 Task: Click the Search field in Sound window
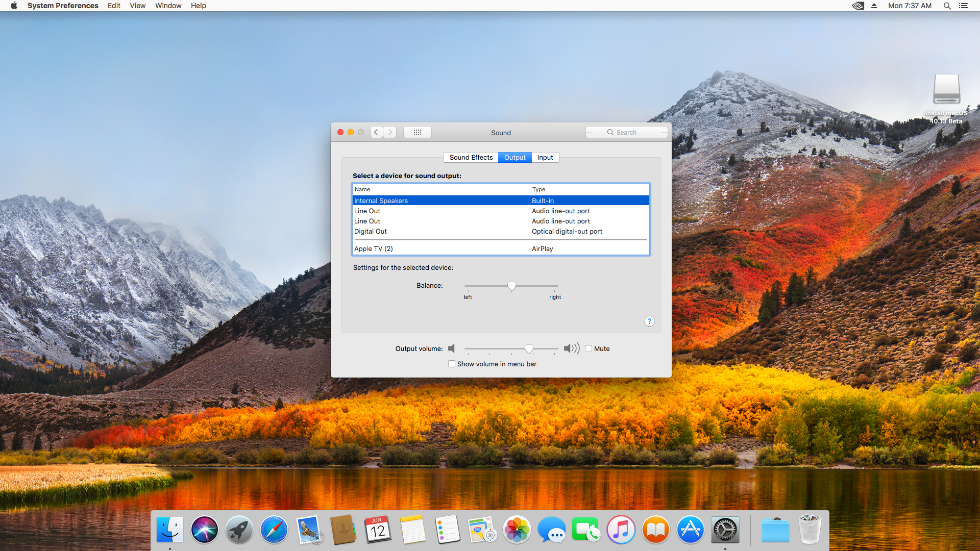coord(627,132)
